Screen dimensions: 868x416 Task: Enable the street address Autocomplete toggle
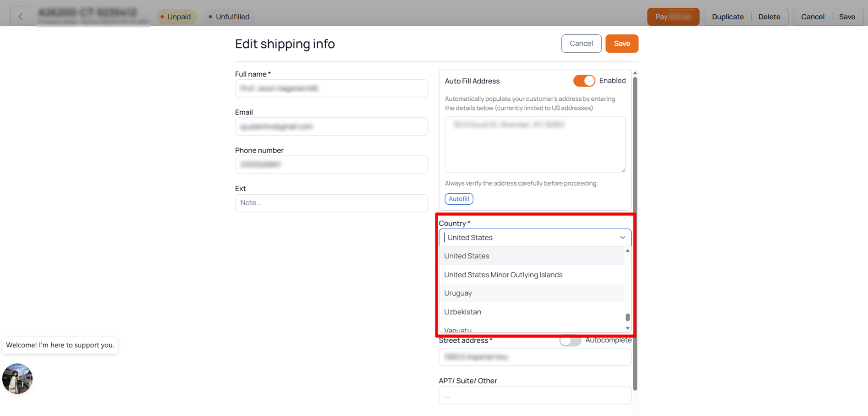(570, 340)
